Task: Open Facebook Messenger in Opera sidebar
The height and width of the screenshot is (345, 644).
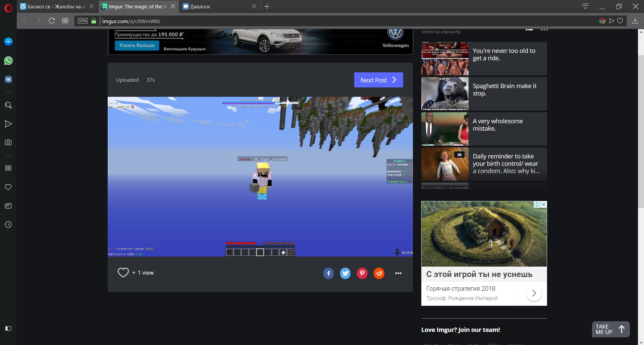Action: 8,42
